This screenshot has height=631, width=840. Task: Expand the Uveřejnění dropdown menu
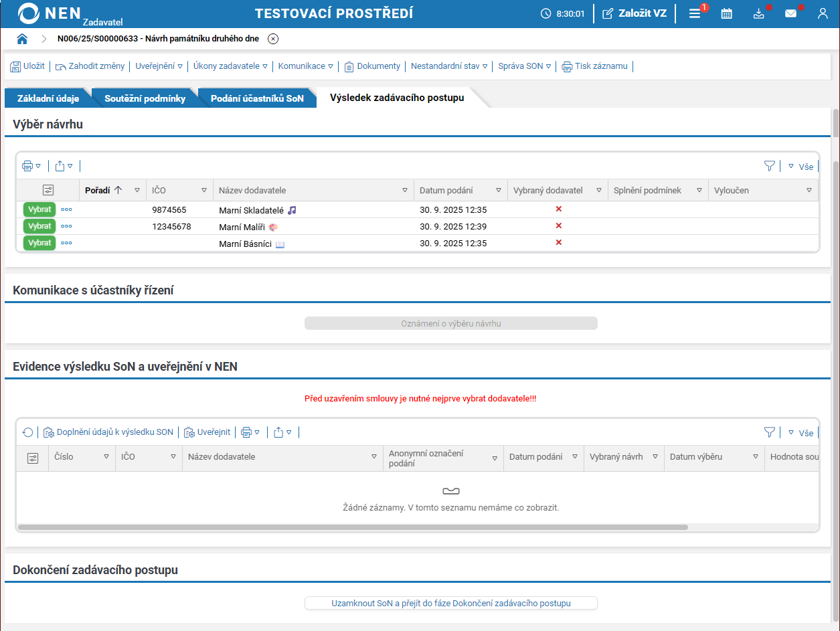159,66
